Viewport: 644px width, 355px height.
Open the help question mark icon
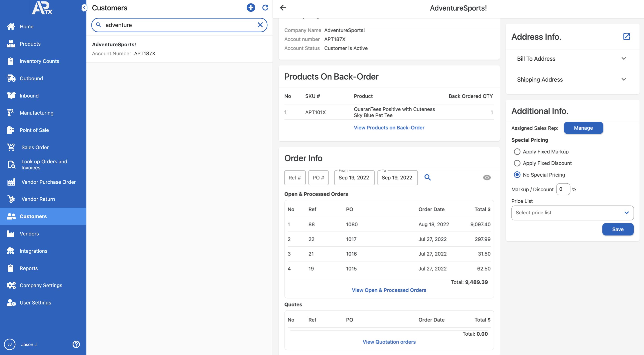pos(76,344)
